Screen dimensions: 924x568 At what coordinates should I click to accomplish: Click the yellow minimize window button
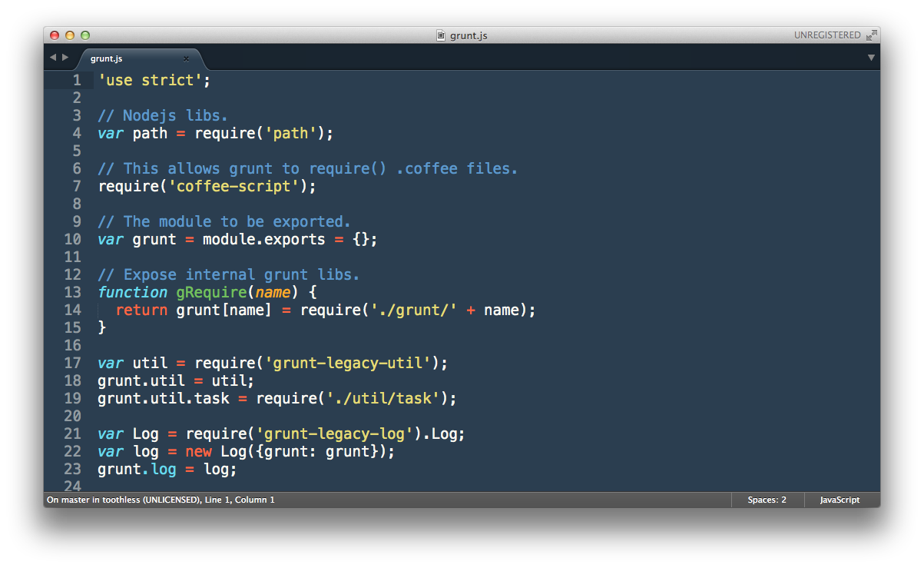[x=70, y=35]
